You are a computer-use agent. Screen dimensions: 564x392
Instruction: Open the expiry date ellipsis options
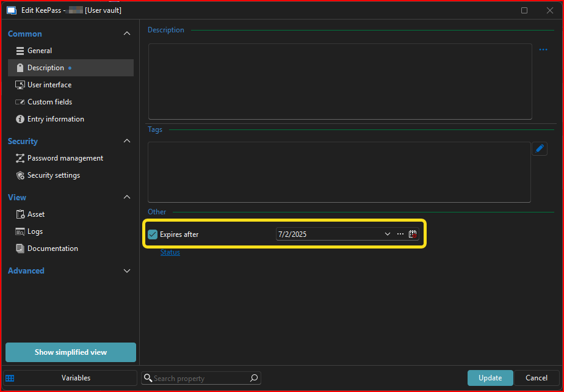click(x=400, y=234)
